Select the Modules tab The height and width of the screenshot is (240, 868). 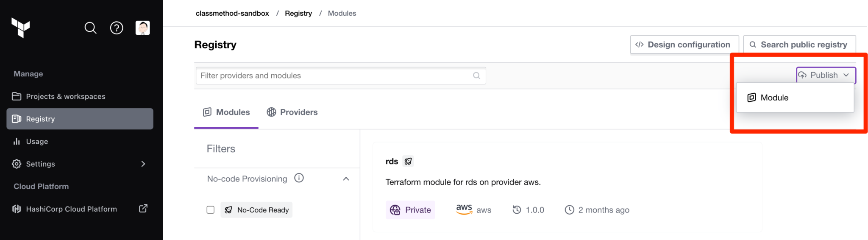pyautogui.click(x=227, y=112)
